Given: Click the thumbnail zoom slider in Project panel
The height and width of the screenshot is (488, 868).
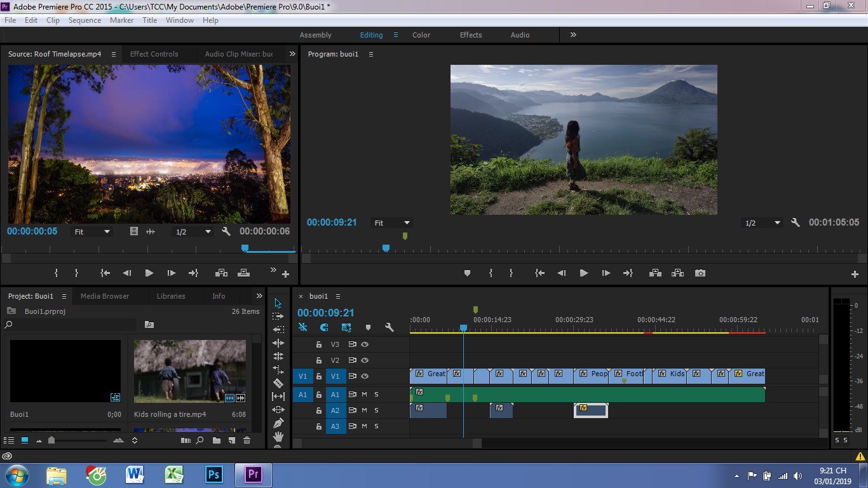Looking at the screenshot, I should (51, 440).
